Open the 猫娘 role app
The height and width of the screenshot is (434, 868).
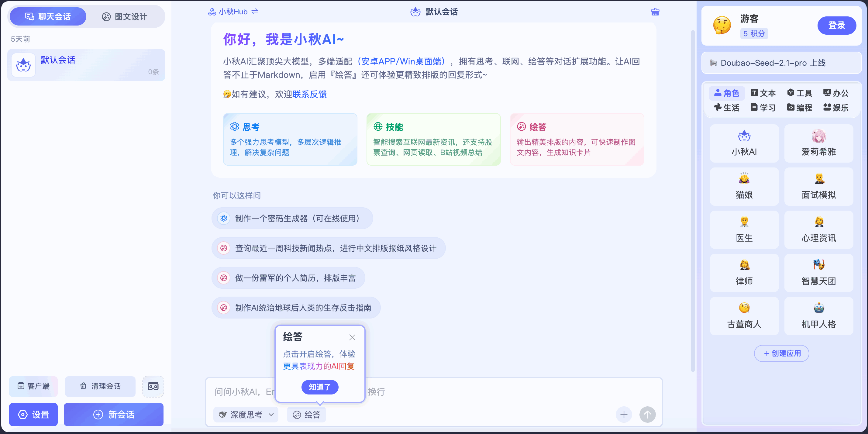(744, 187)
